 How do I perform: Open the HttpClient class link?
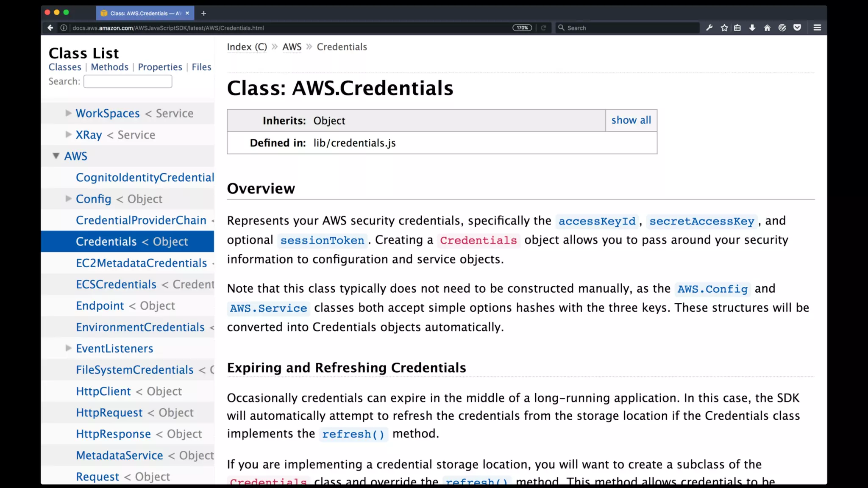(x=103, y=391)
